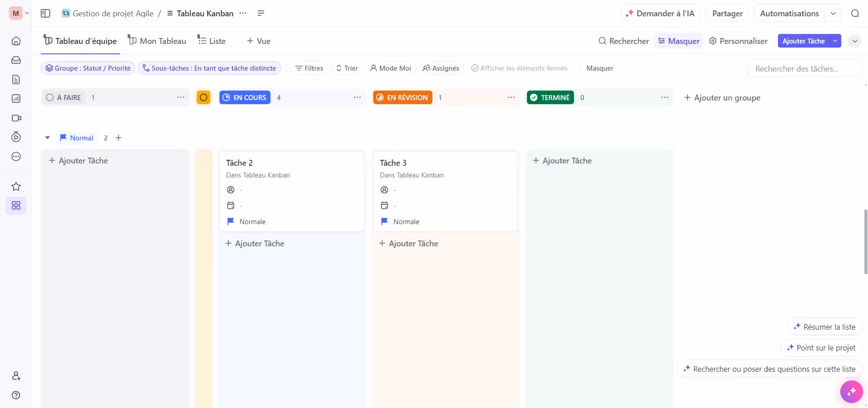Image resolution: width=868 pixels, height=408 pixels.
Task: Expand the collapsed orange status column
Action: (204, 98)
